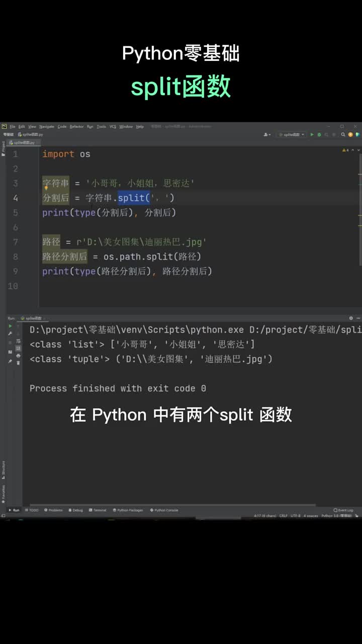Click the stop icon in Run panel
This screenshot has height=644, width=362.
point(10,342)
